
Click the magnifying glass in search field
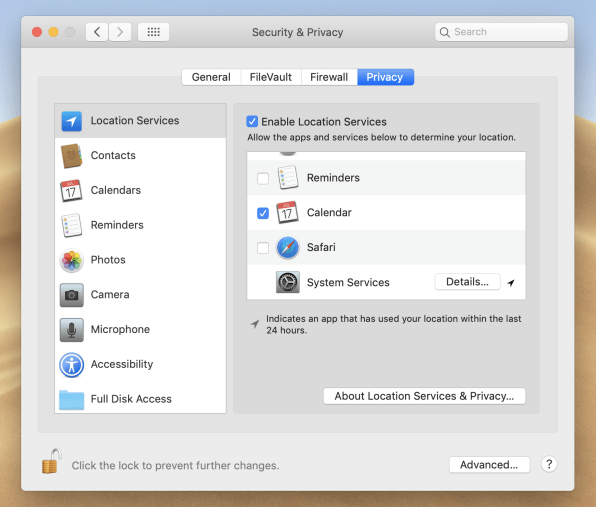444,32
